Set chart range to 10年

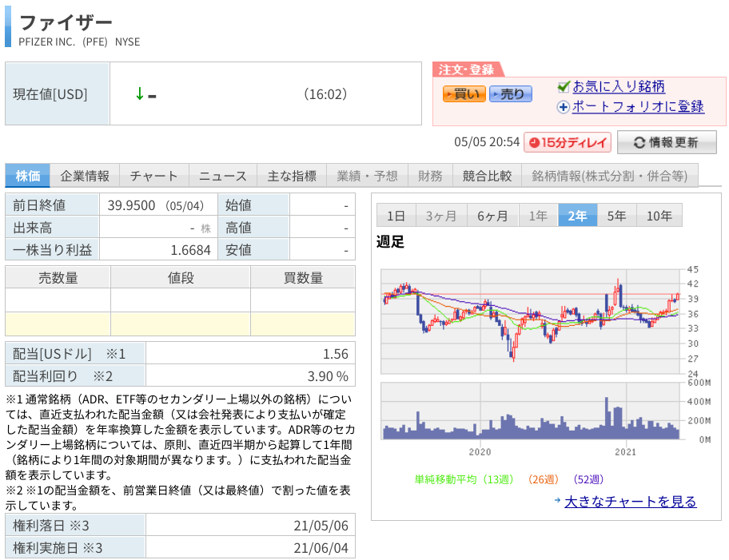coord(659,216)
